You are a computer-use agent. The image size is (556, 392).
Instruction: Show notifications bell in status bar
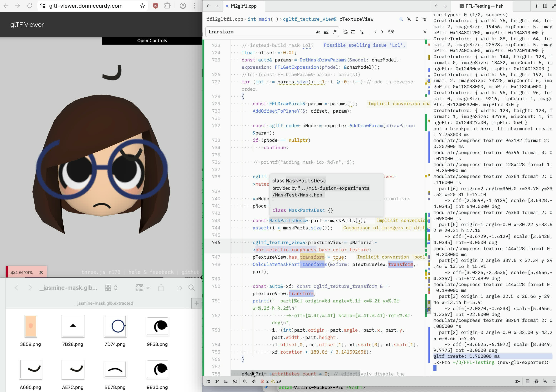point(554,381)
